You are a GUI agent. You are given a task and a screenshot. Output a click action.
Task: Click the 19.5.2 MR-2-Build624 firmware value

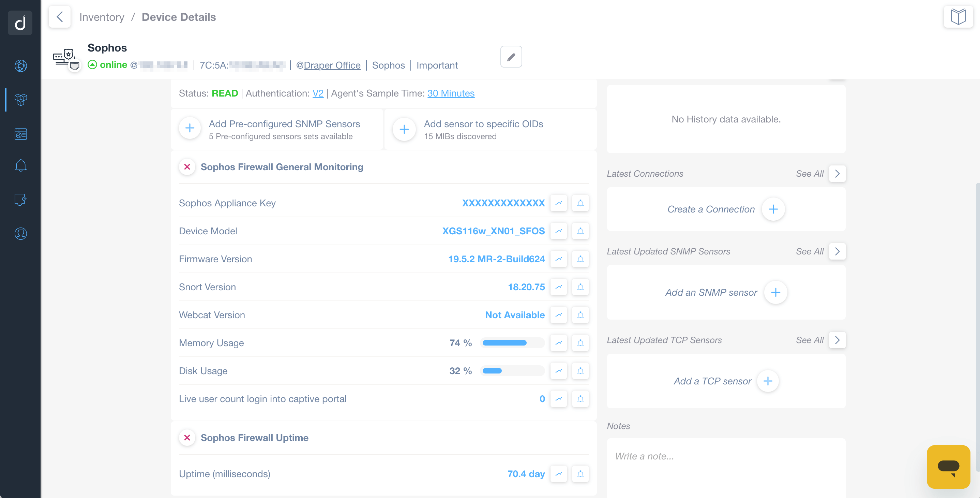(x=496, y=259)
